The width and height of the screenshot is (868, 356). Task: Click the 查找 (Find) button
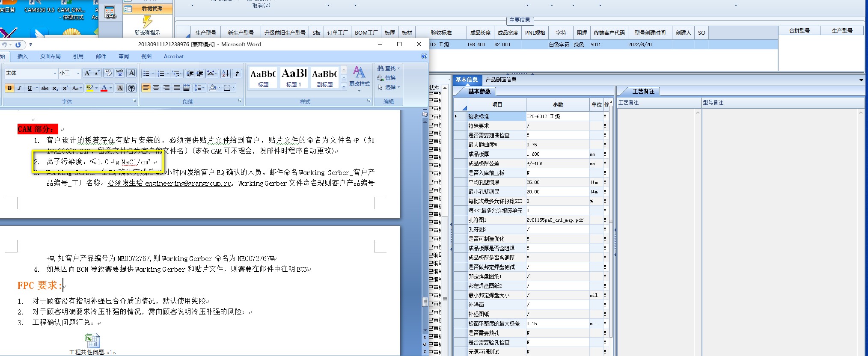388,68
